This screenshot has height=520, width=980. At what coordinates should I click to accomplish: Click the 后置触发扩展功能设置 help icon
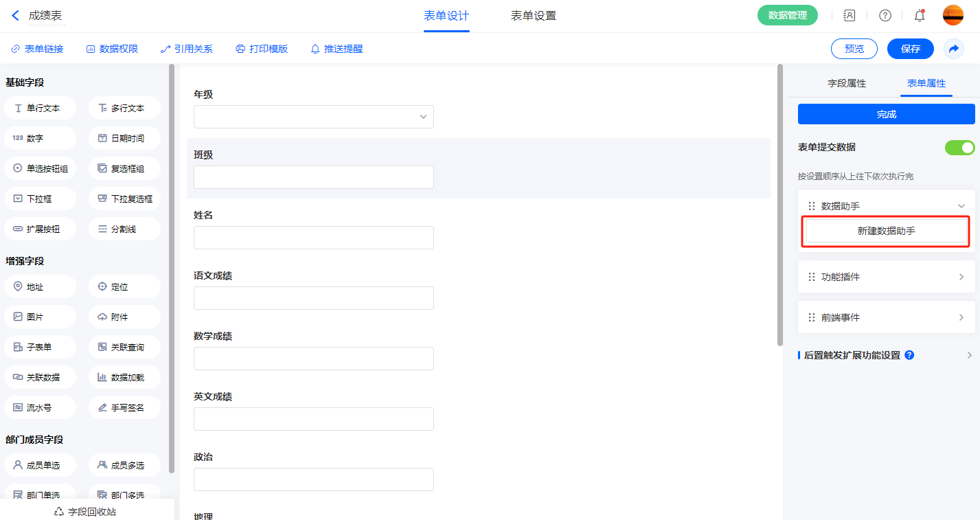[x=909, y=355]
